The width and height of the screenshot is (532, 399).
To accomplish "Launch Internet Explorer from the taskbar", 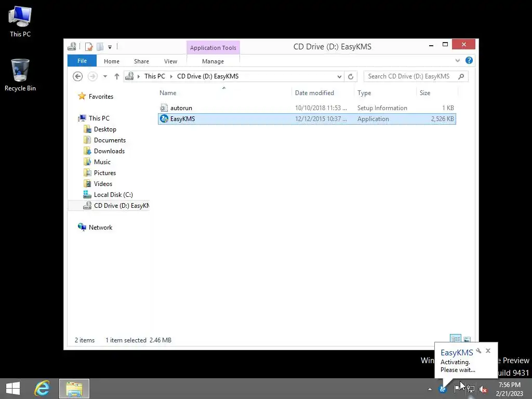I will coord(42,389).
